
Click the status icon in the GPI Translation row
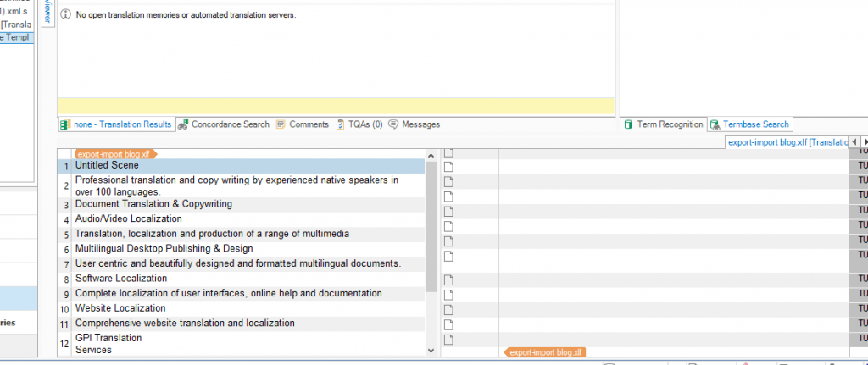click(x=449, y=340)
